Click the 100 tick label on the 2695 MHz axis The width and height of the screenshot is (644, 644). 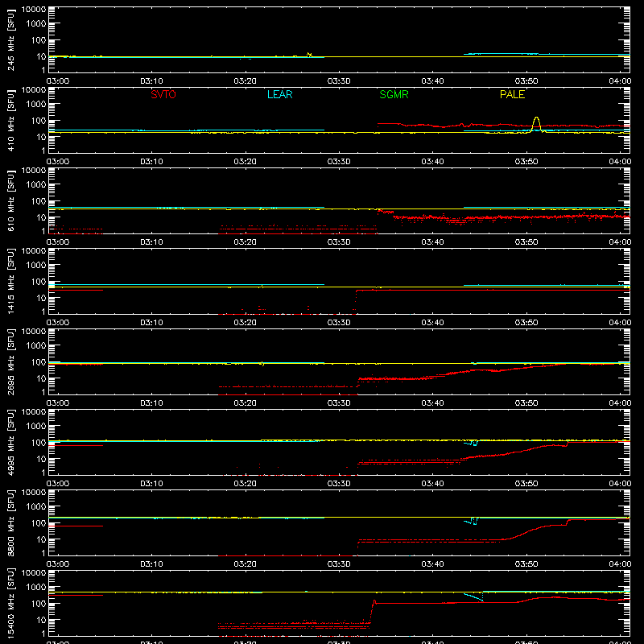pyautogui.click(x=39, y=362)
